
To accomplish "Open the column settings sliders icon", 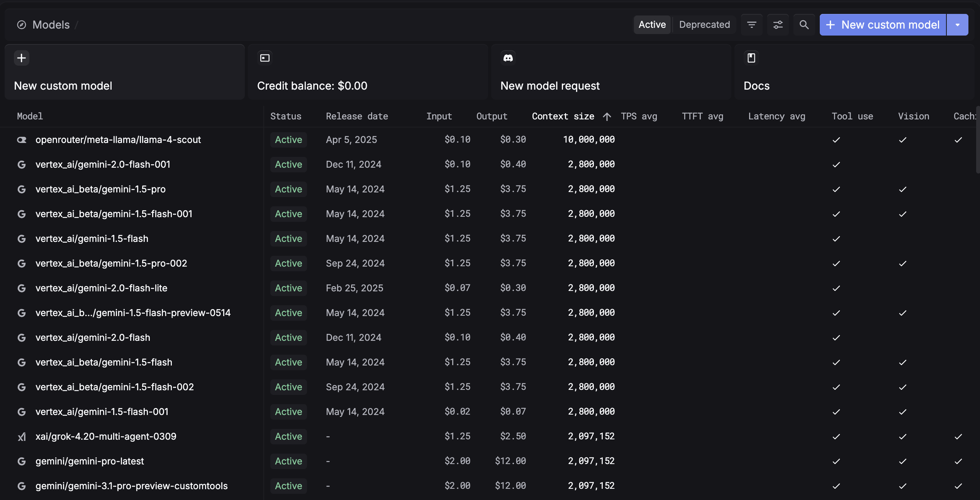I will point(778,25).
